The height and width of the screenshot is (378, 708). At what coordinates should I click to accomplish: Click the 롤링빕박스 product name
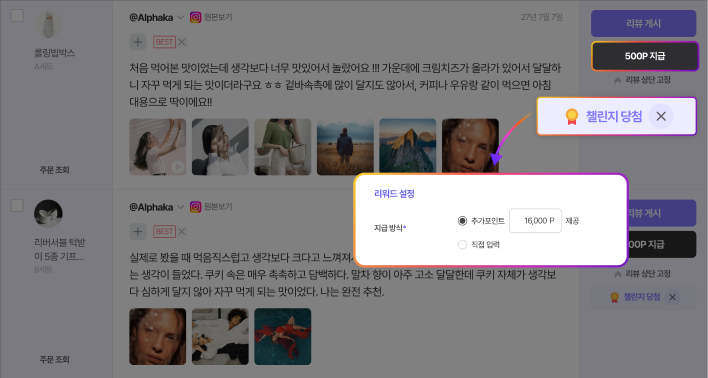55,53
